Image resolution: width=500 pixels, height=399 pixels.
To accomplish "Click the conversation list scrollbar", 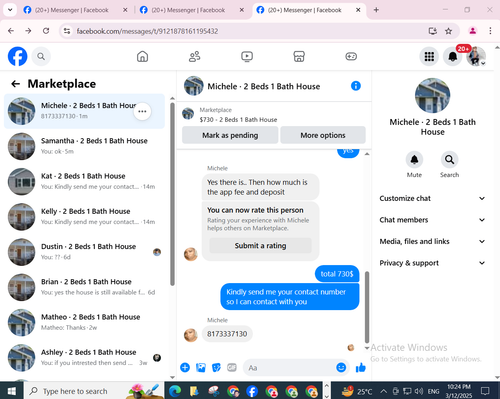I will click(x=172, y=193).
